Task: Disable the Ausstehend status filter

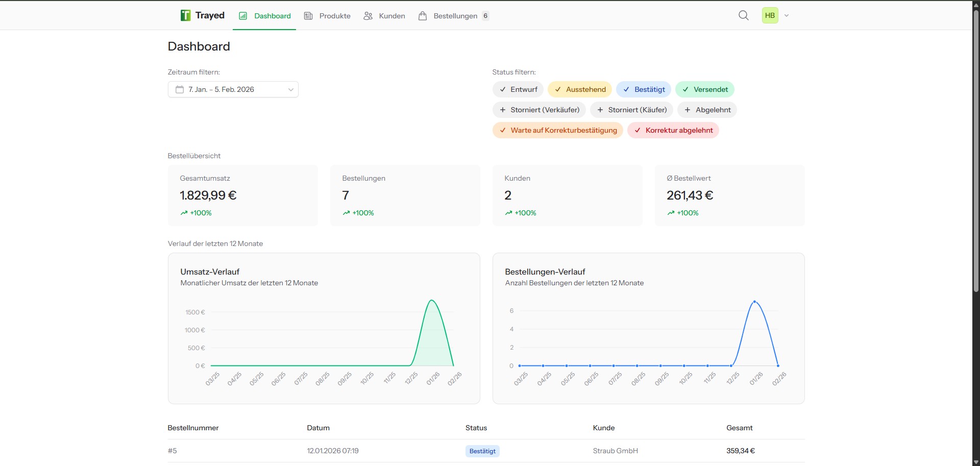Action: tap(579, 89)
